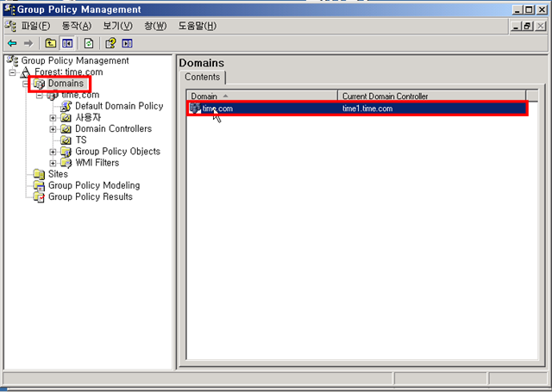
Task: Close the inner MDI child window
Action: pos(541,26)
